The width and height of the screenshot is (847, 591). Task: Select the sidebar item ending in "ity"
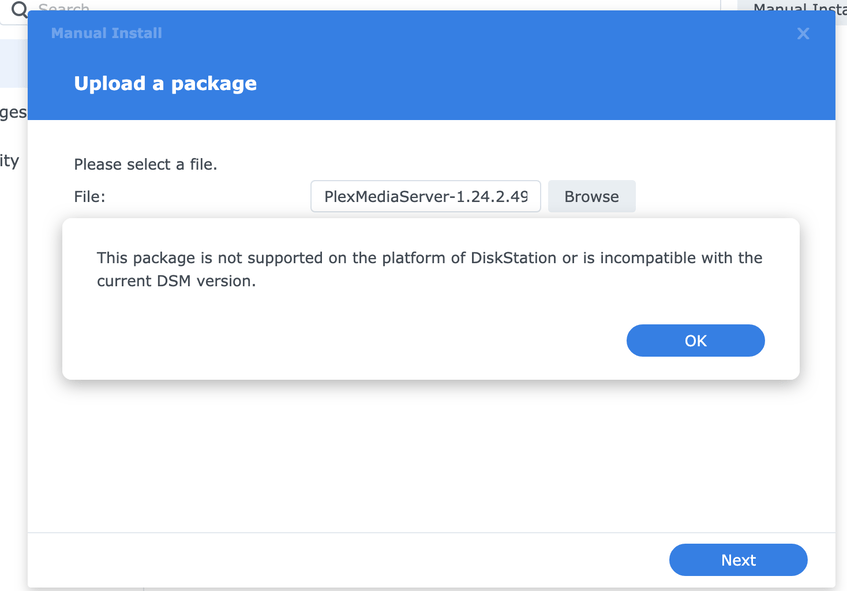pos(10,160)
